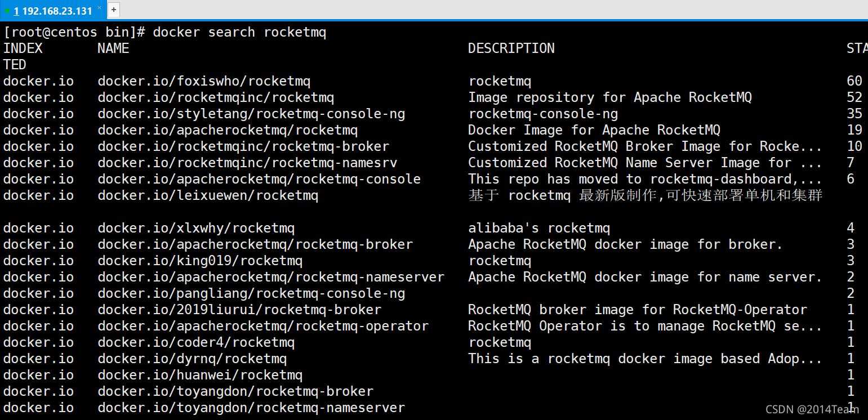This screenshot has width=868, height=420.
Task: Click docker.io/foxiswho/rocketmq entry
Action: pyautogui.click(x=204, y=81)
